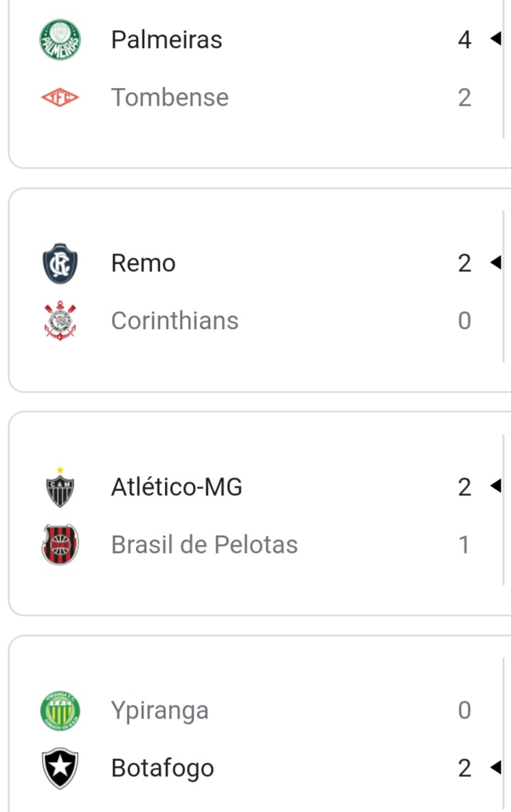Viewport: 511px width, 812px height.
Task: Tap Ypiranga's score of 0
Action: 464,710
